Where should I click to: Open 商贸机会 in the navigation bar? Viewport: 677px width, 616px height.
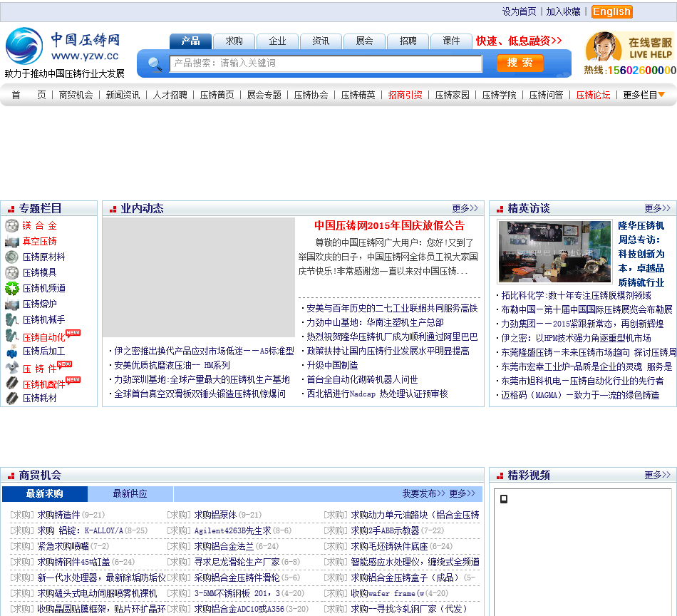pos(76,95)
